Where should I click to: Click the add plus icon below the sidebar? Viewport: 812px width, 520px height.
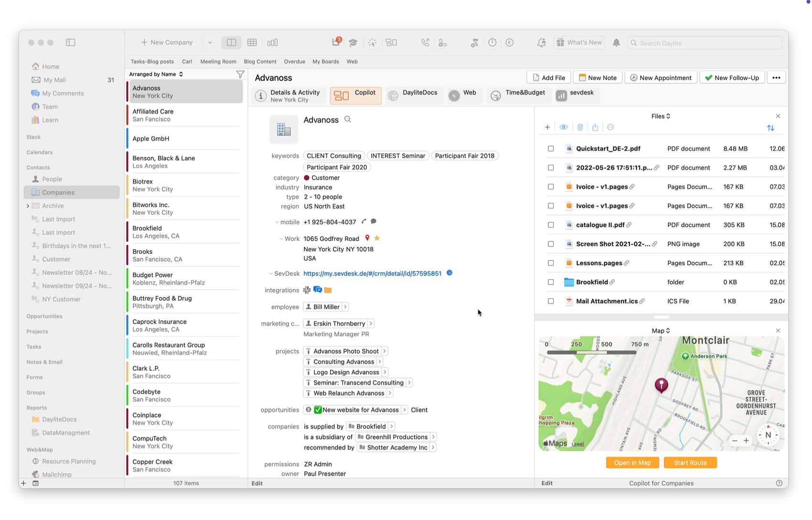tap(23, 483)
